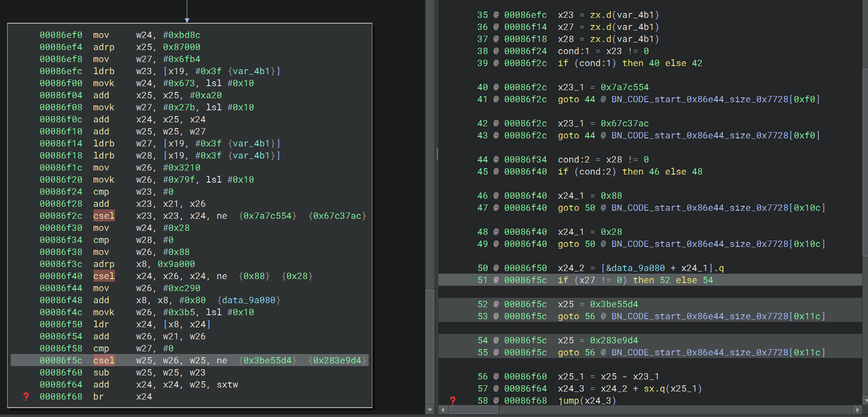Select IL line 51 if (x27 != 0)
The image size is (868, 417).
635,280
